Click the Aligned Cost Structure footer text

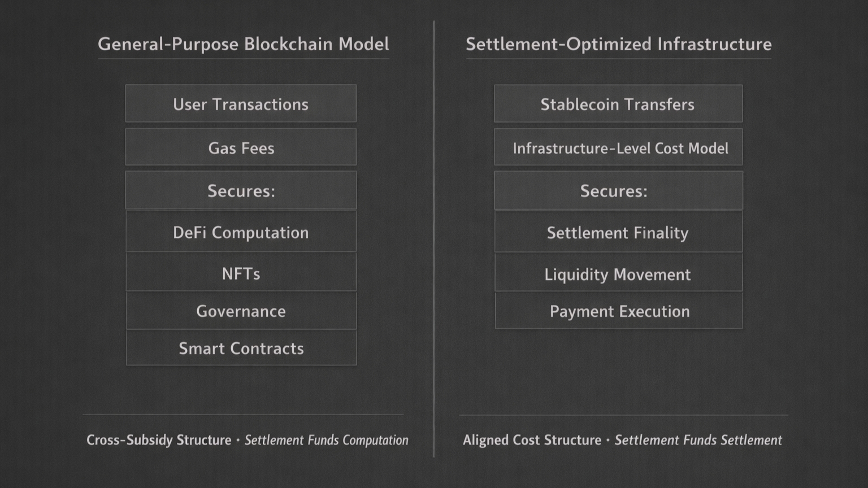532,440
